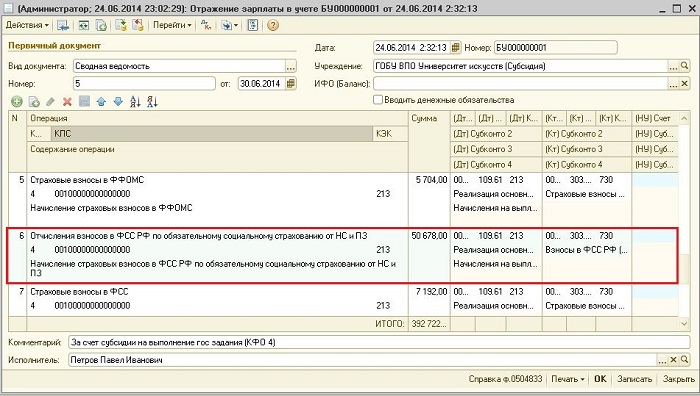Open Исполнитель item with magnifier icon
The image size is (700, 396).
click(x=684, y=360)
